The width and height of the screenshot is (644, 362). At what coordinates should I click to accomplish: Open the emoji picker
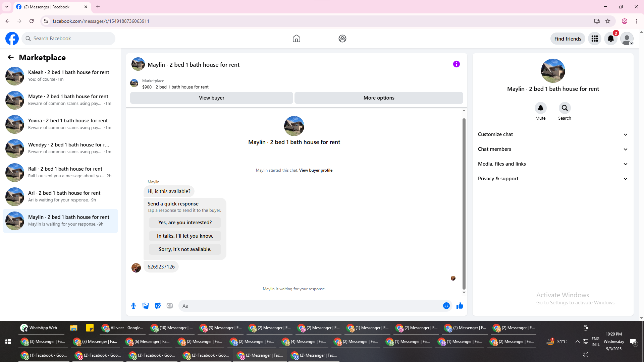click(x=446, y=306)
